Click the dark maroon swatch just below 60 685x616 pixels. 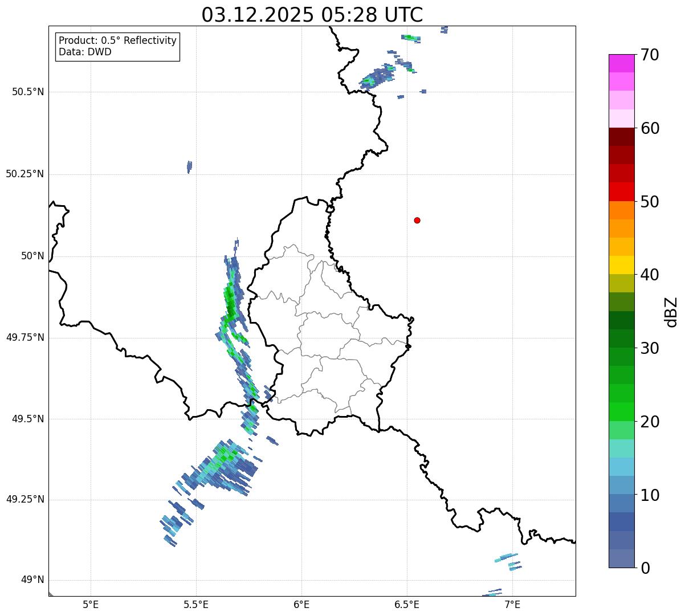(x=621, y=137)
